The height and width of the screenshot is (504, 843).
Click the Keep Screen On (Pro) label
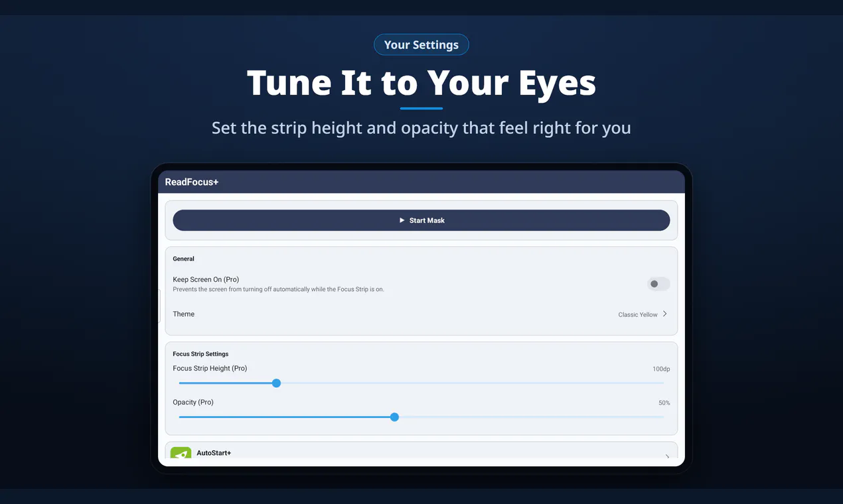tap(206, 280)
